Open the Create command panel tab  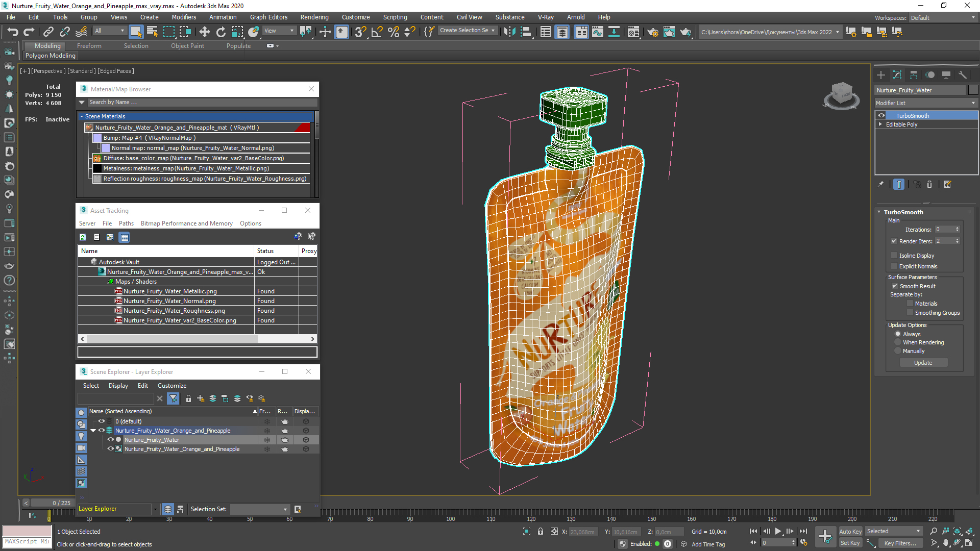point(881,75)
